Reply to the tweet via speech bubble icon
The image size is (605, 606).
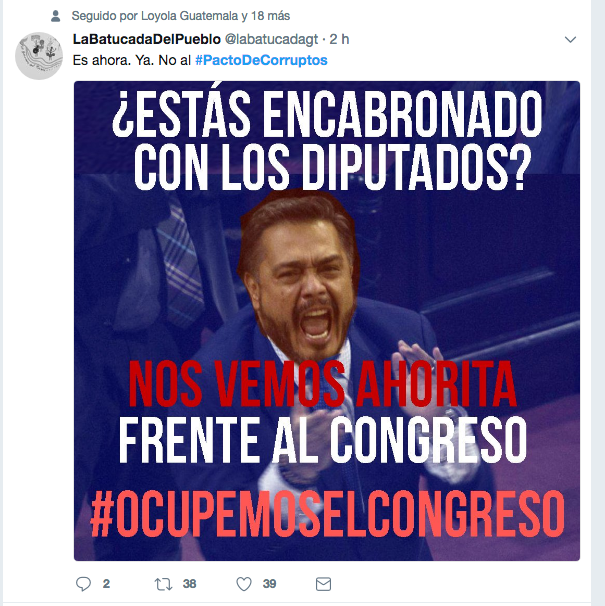tap(83, 584)
